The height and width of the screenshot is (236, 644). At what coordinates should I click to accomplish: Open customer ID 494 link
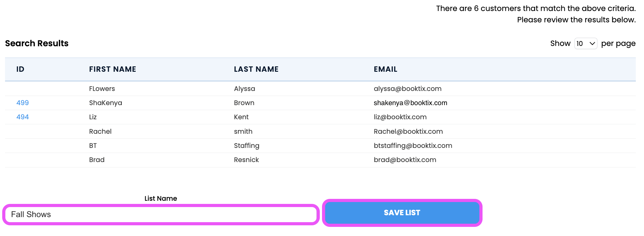click(23, 117)
